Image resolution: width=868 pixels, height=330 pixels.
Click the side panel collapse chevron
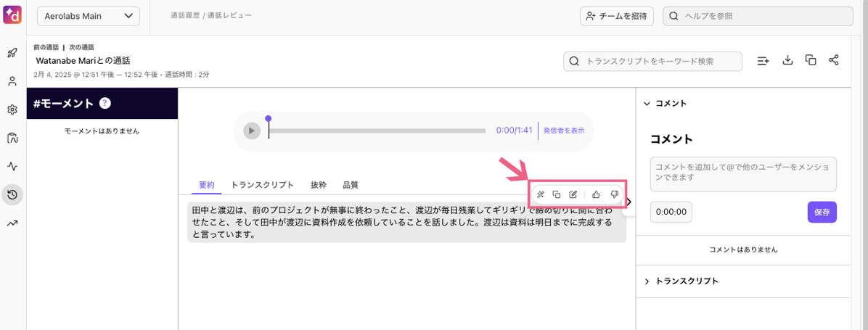coord(629,202)
